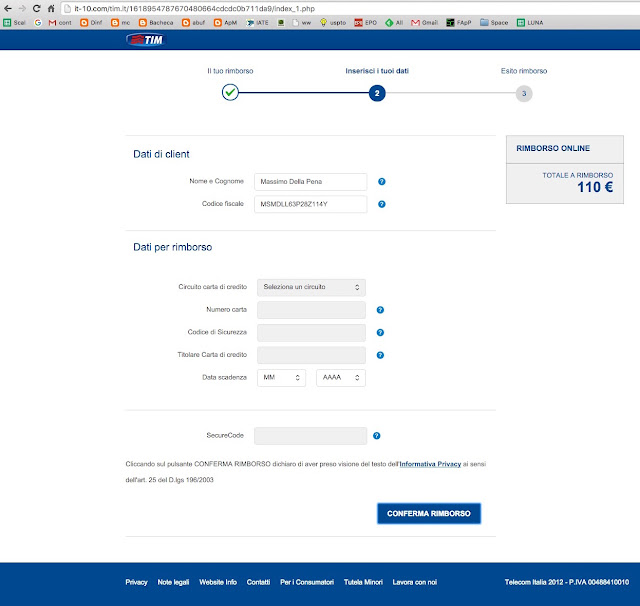Click the Codice fiscale field
Viewport: 640px width, 606px height.
pyautogui.click(x=311, y=204)
